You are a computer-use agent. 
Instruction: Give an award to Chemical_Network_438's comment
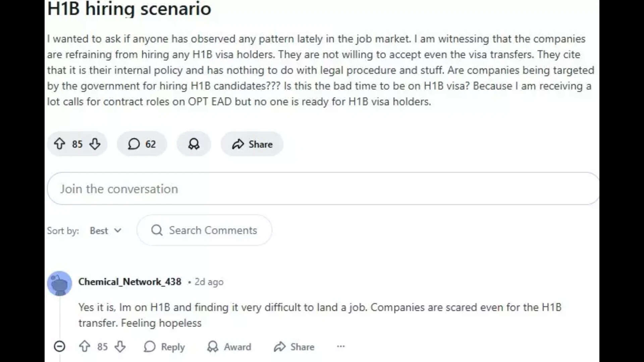(229, 347)
